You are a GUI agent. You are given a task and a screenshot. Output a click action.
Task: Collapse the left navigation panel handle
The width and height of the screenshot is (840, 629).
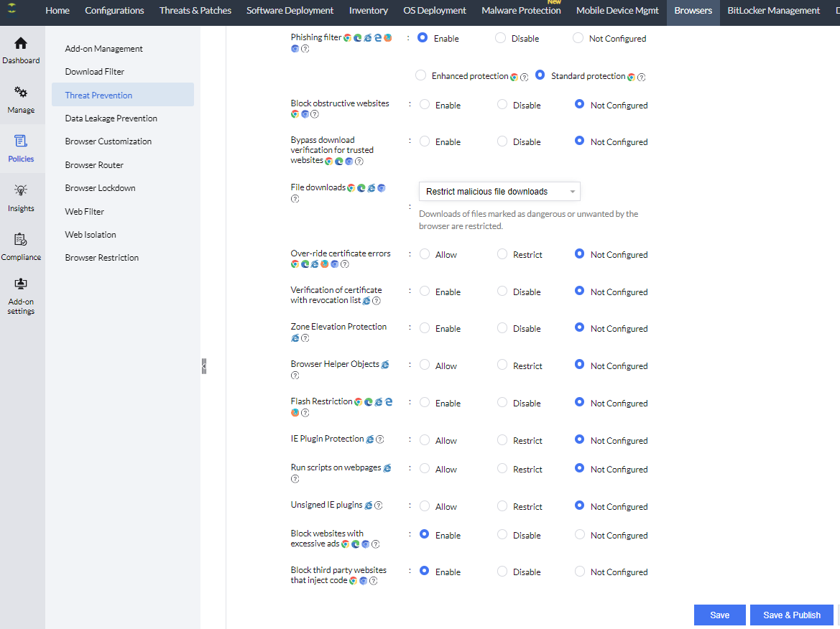click(204, 366)
